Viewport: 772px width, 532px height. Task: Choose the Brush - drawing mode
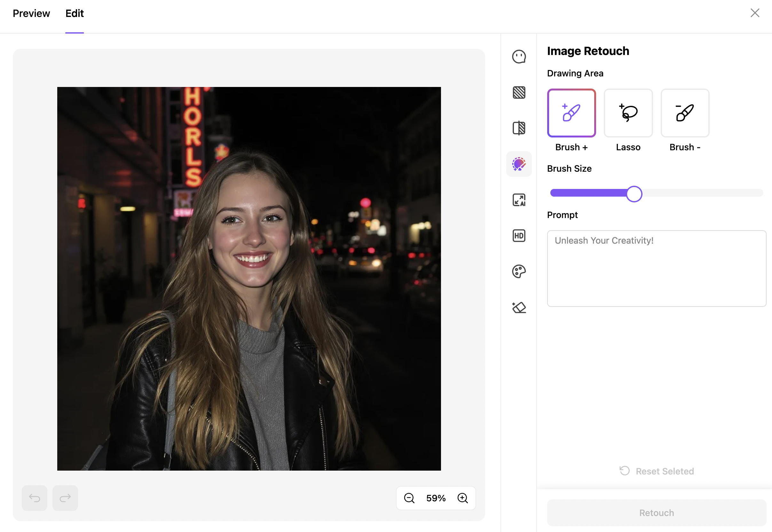[685, 113]
